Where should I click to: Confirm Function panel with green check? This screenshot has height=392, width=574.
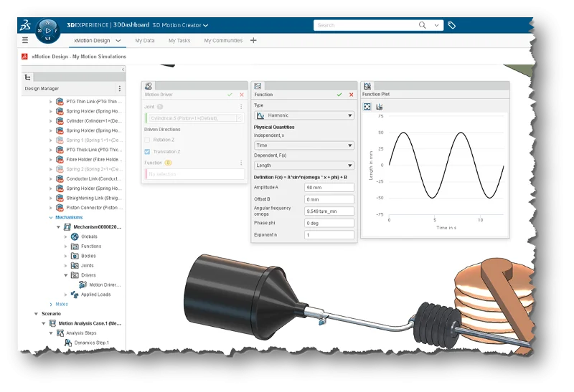(x=339, y=95)
